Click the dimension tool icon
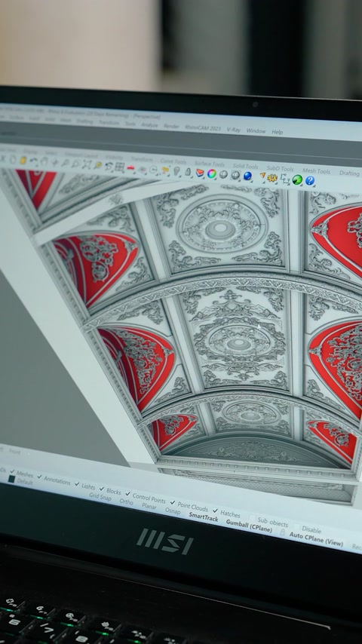 click(284, 179)
